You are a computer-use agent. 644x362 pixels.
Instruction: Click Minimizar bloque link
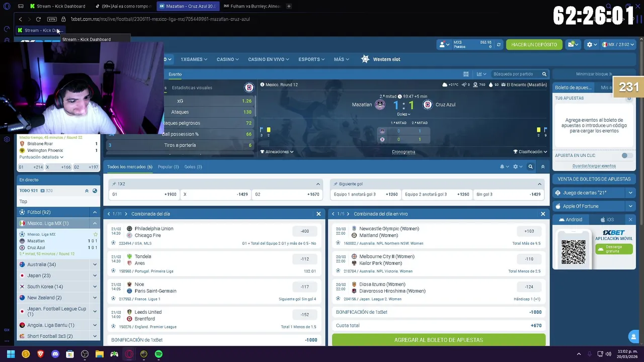pos(594,74)
